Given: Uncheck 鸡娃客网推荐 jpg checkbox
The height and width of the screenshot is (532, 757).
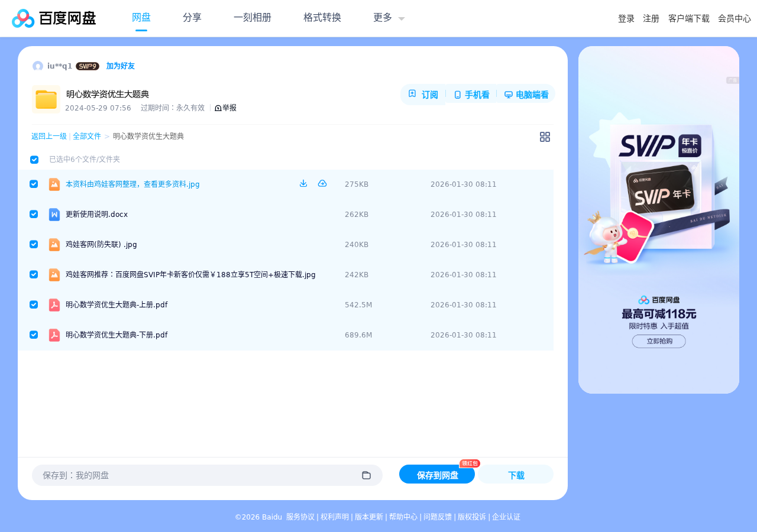Looking at the screenshot, I should click(x=34, y=274).
